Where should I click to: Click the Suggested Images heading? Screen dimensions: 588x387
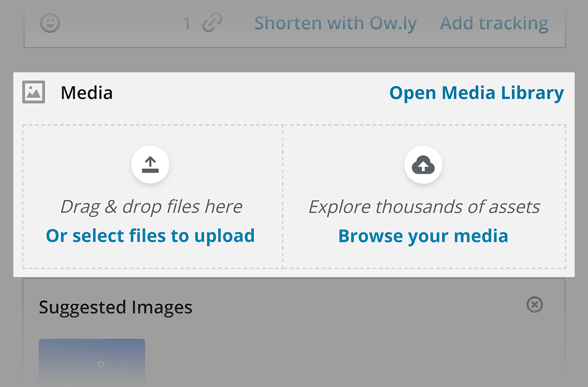[116, 307]
